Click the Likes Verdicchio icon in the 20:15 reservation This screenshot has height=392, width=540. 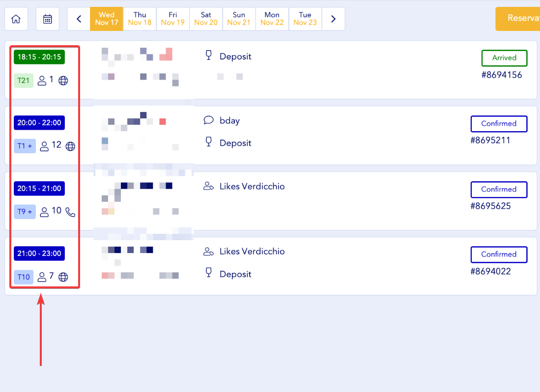208,186
